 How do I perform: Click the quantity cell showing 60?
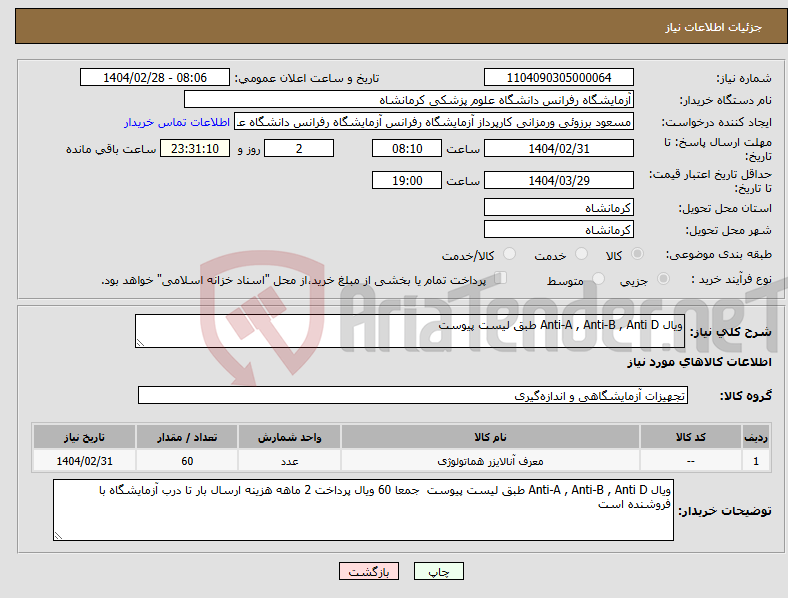point(187,461)
